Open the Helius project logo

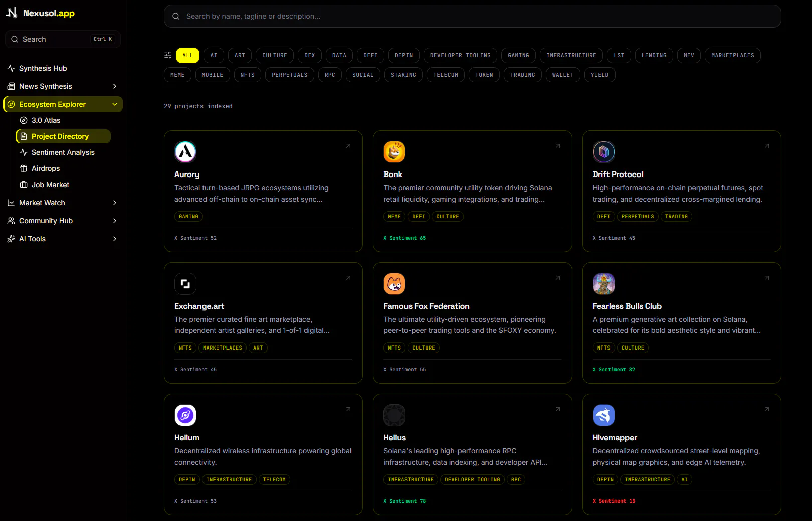point(394,415)
